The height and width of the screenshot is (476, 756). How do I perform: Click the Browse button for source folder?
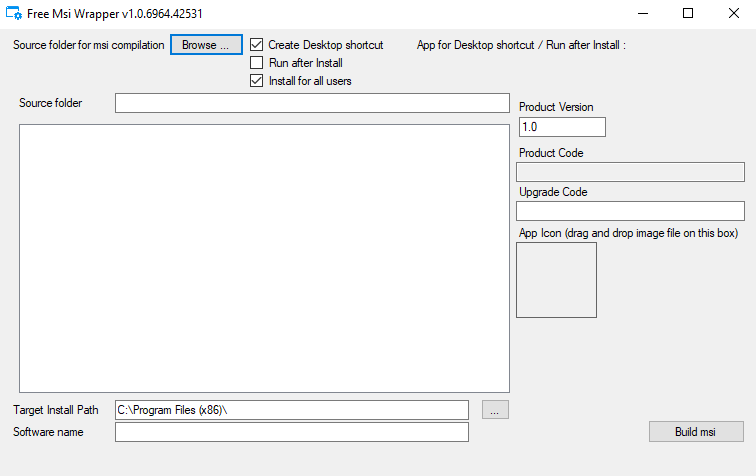(x=206, y=45)
